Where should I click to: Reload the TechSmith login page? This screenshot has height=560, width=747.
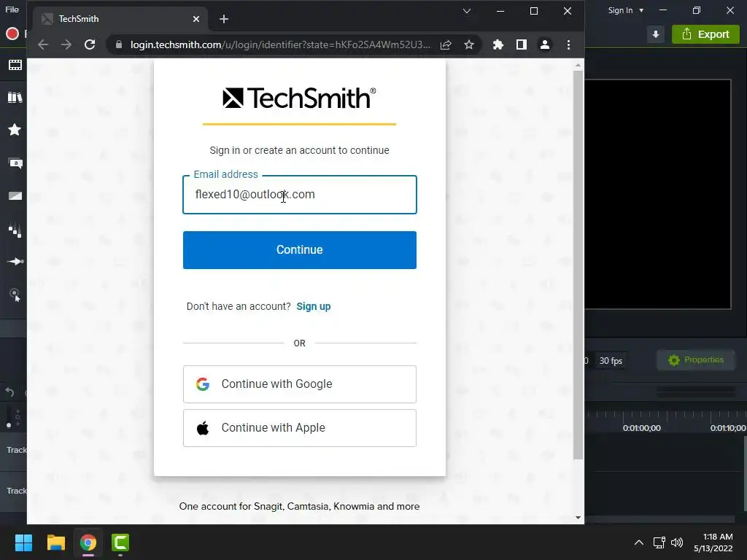click(x=90, y=44)
